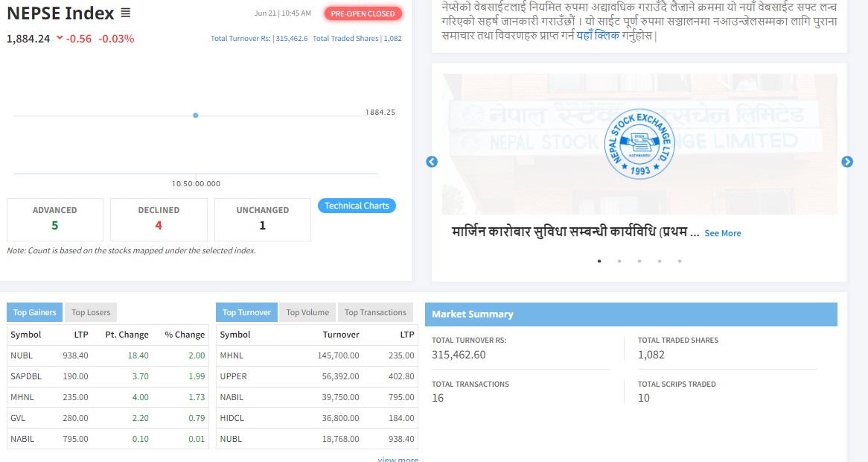Viewport: 868px width, 462px height.
Task: Click turnover value 18,768.00
Action: (x=340, y=439)
